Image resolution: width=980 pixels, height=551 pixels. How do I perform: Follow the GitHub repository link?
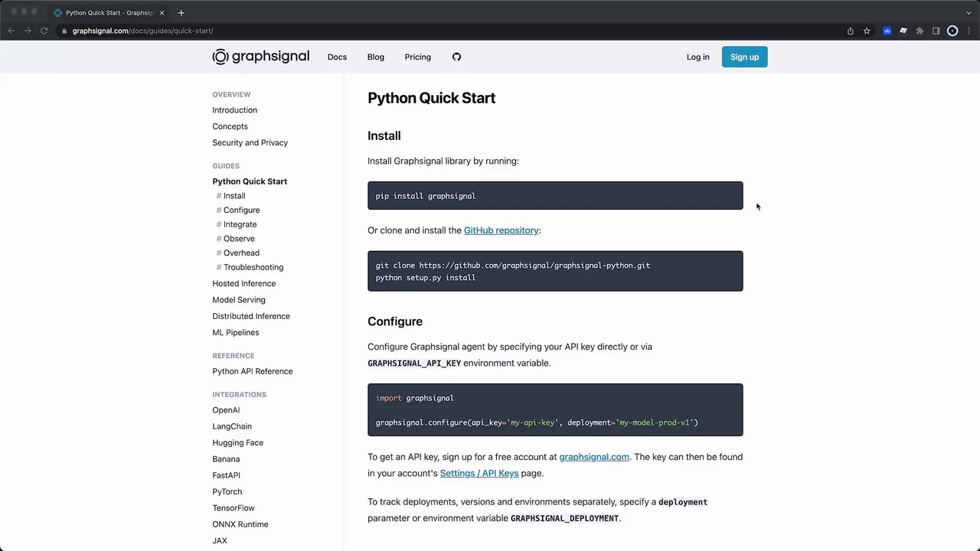(501, 230)
